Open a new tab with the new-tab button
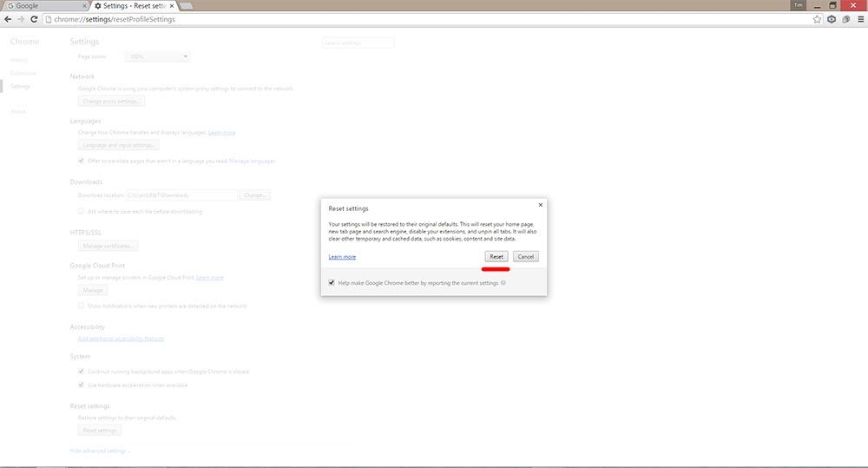868x468 pixels. coord(186,6)
